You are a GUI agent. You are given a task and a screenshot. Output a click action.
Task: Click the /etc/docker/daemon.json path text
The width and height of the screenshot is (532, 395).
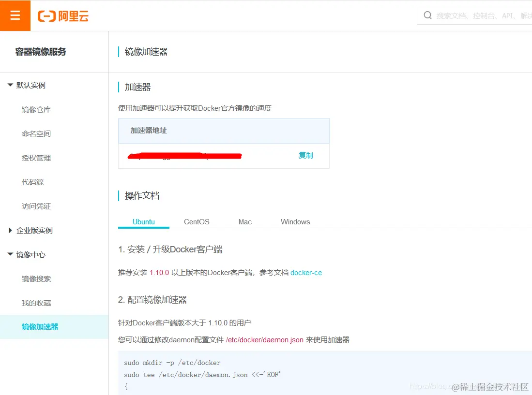coord(265,340)
